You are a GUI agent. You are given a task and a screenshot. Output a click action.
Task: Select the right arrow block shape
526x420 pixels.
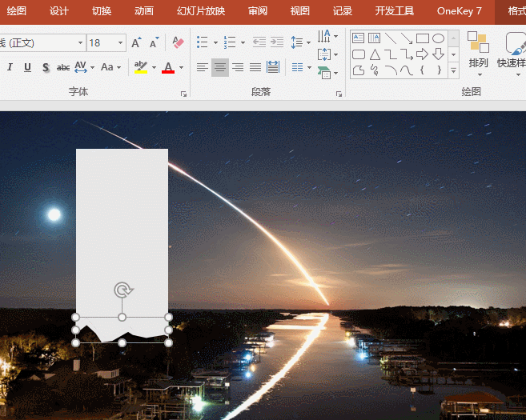click(422, 54)
